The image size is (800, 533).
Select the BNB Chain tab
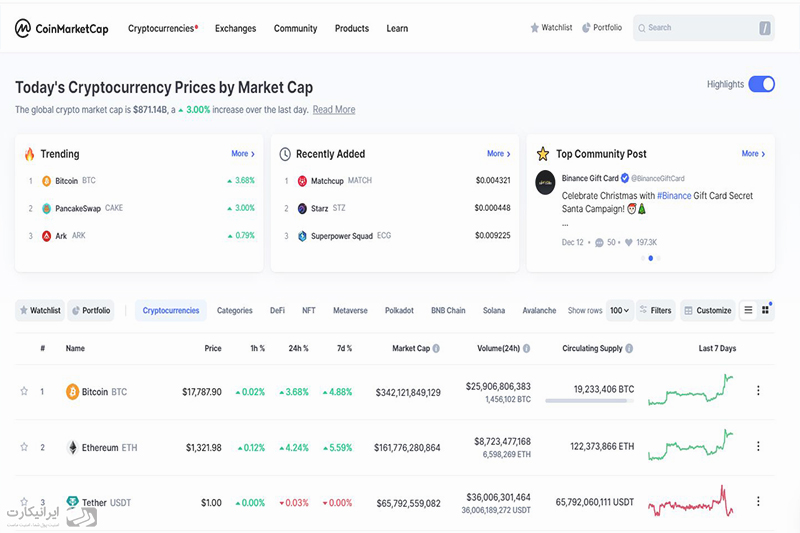coord(448,310)
